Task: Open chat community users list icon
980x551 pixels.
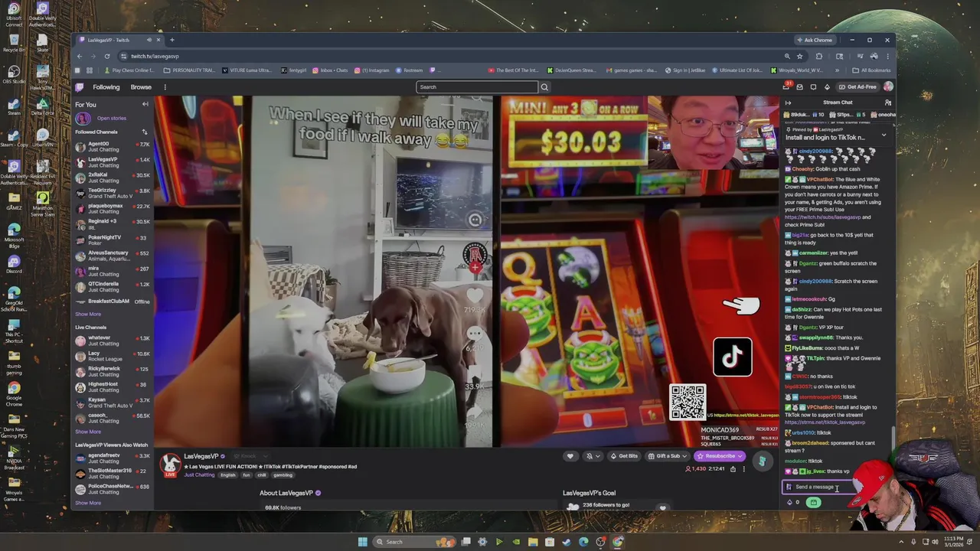Action: pos(887,103)
